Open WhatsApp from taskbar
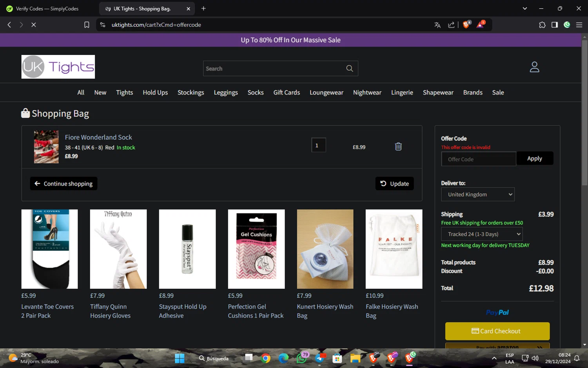The height and width of the screenshot is (368, 588). tap(301, 358)
